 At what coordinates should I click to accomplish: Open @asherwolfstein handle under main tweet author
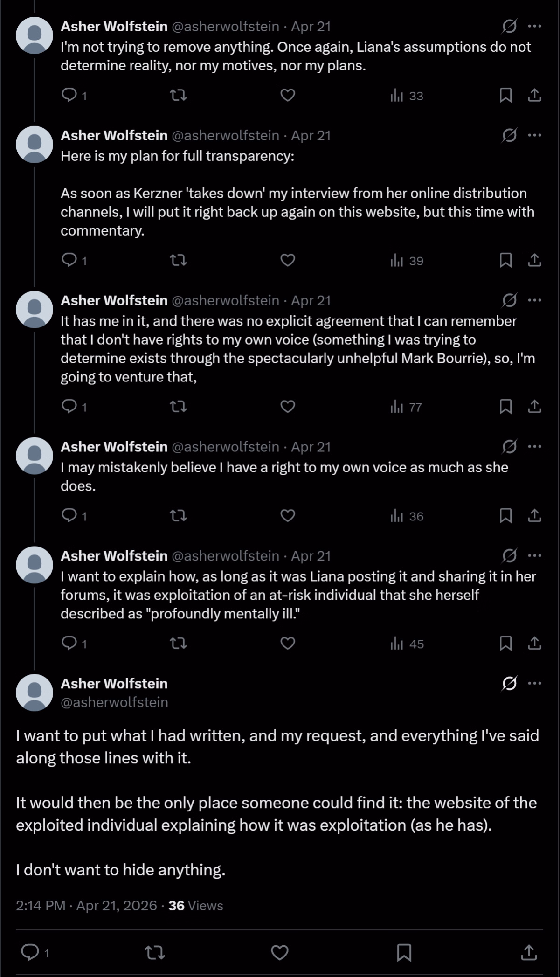pos(114,702)
